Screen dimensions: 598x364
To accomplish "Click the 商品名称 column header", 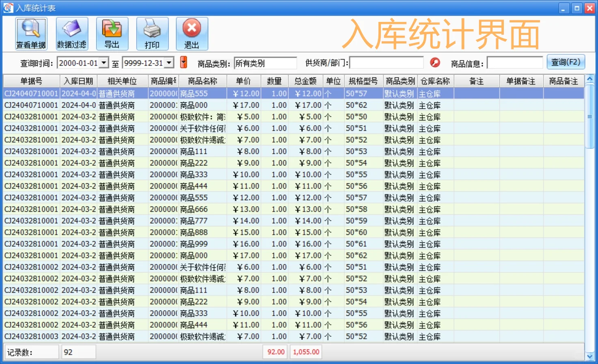I will (203, 81).
